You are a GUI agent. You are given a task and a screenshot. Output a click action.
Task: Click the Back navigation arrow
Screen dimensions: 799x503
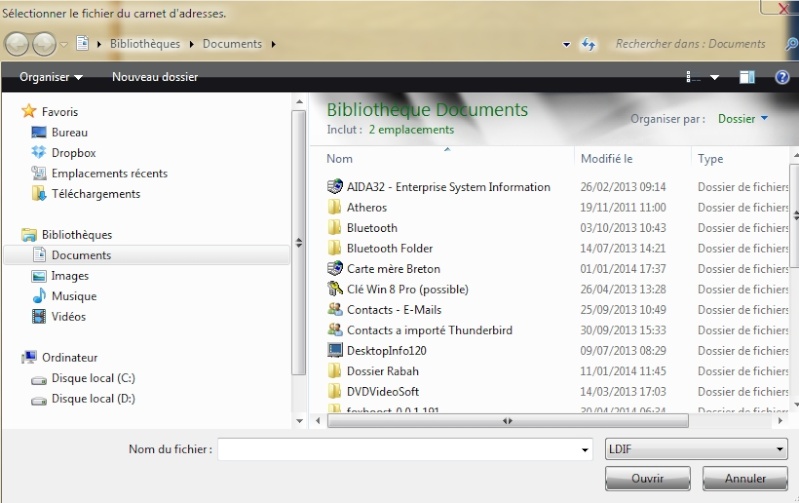coord(16,44)
